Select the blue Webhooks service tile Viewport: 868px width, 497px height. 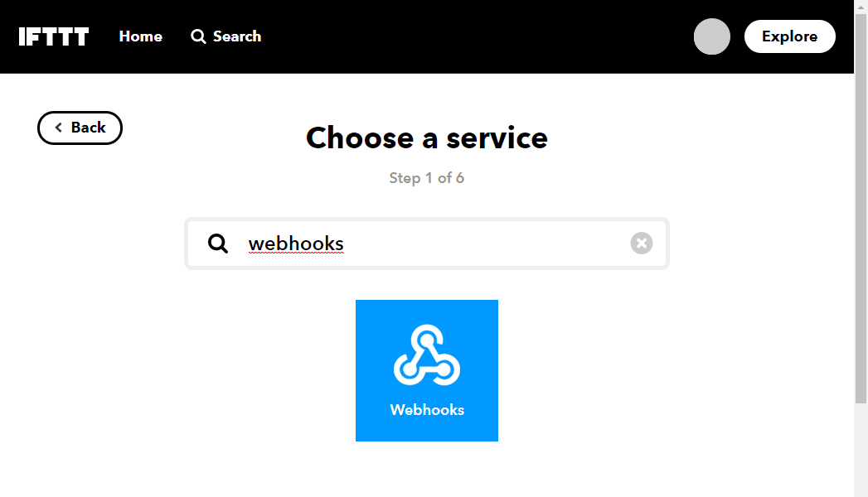(x=427, y=370)
